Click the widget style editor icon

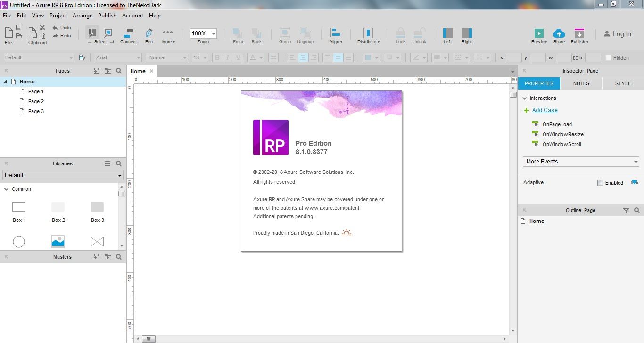click(x=82, y=57)
